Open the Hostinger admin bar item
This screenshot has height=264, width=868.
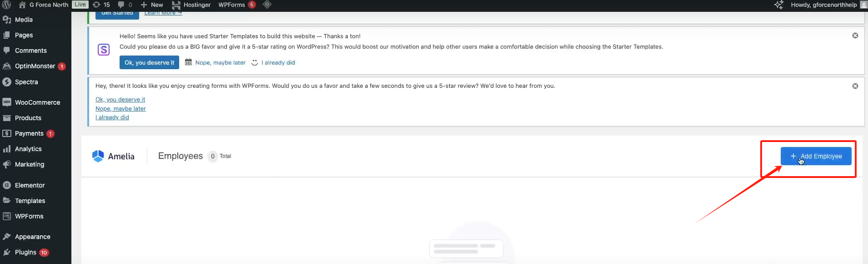coord(191,5)
